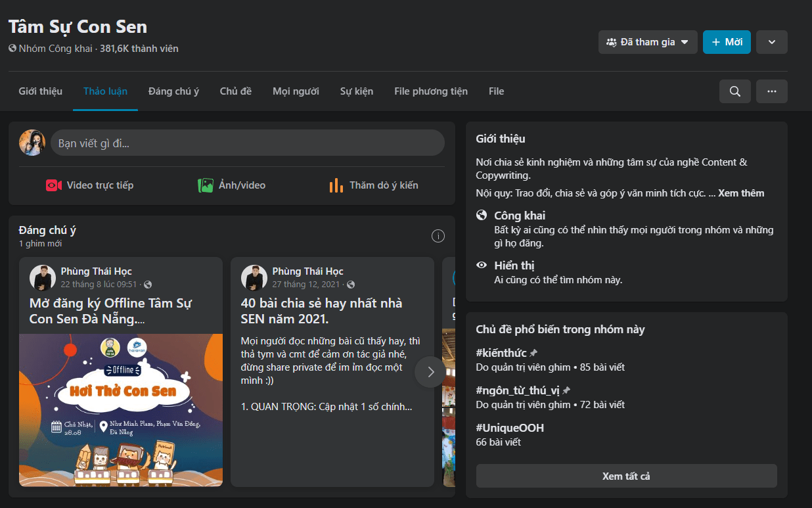Expand the chevron dropdown next to Mới

click(x=772, y=42)
